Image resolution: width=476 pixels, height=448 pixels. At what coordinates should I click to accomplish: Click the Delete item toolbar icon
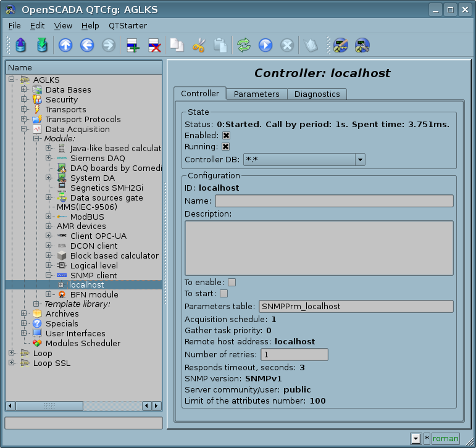[154, 46]
